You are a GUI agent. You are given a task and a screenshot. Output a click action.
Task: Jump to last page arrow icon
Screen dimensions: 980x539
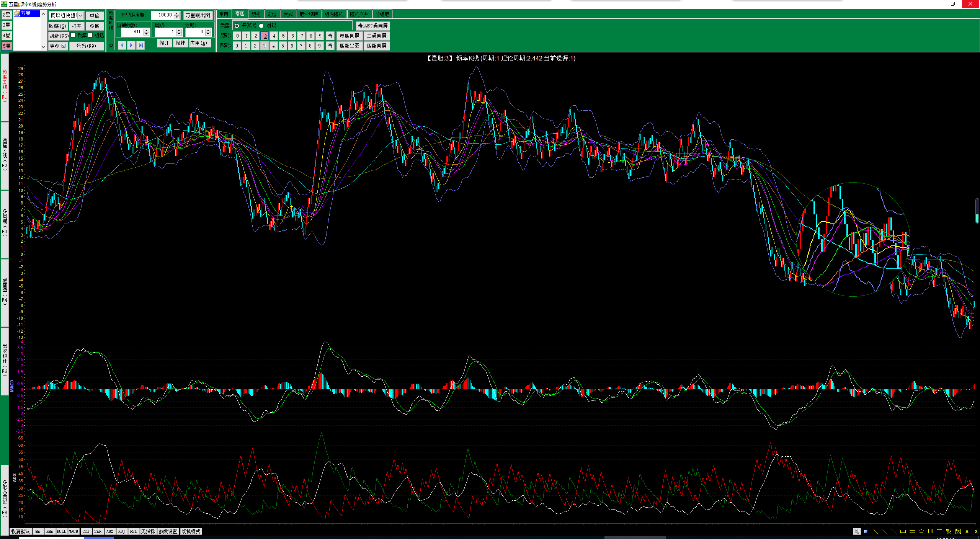coord(141,45)
